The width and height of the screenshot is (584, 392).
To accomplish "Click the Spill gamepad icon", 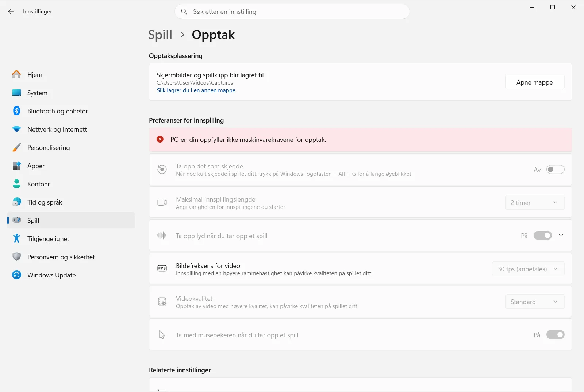I will pyautogui.click(x=16, y=220).
